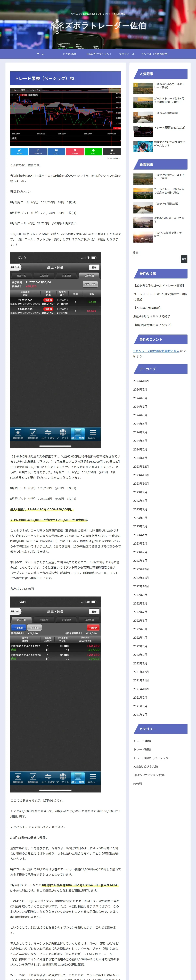196x980 pixels.
Task: Expand the 日経225オプション menu dropdown
Action: click(99, 54)
